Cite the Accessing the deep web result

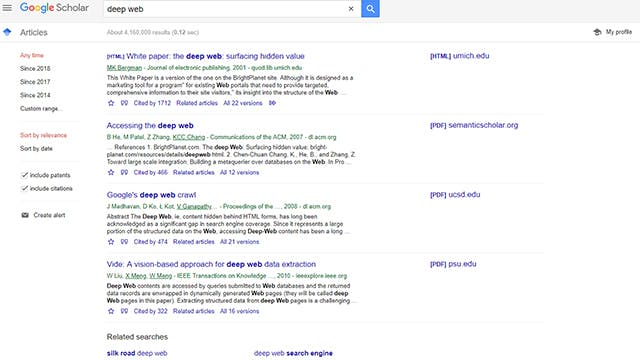point(124,172)
